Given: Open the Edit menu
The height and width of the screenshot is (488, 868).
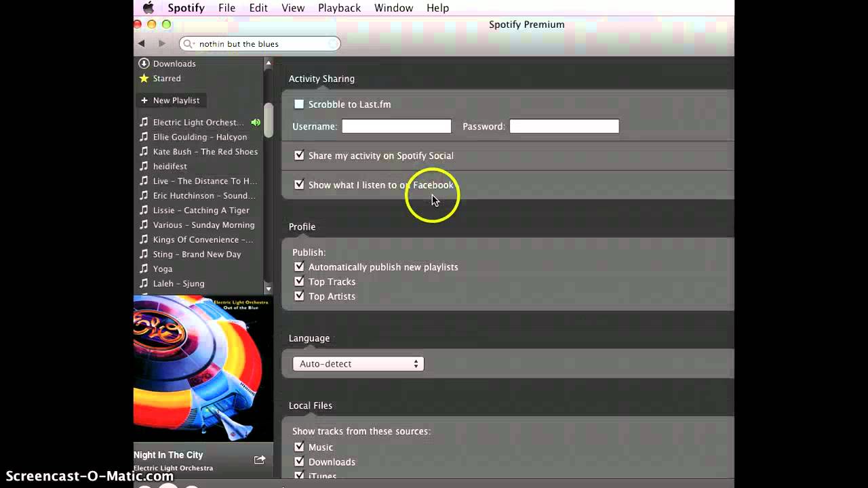Looking at the screenshot, I should tap(258, 8).
